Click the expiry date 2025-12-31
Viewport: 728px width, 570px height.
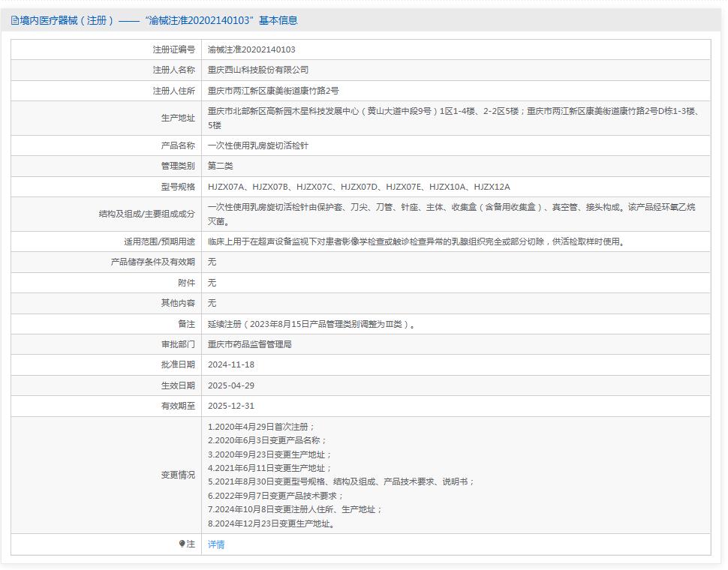point(231,406)
